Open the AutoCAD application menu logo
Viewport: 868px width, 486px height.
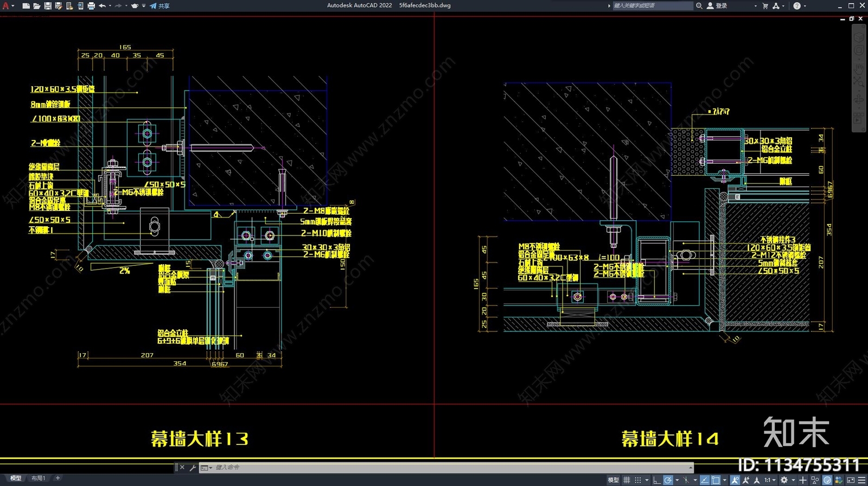pyautogui.click(x=6, y=5)
